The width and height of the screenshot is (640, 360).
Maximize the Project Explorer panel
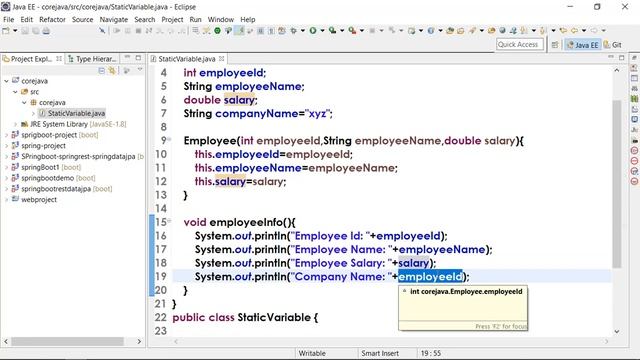[138, 58]
